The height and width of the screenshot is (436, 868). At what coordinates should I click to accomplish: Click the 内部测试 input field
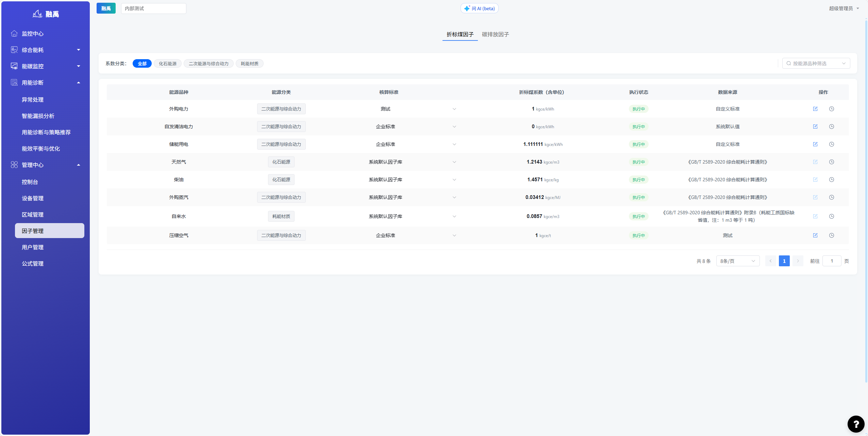click(x=153, y=8)
